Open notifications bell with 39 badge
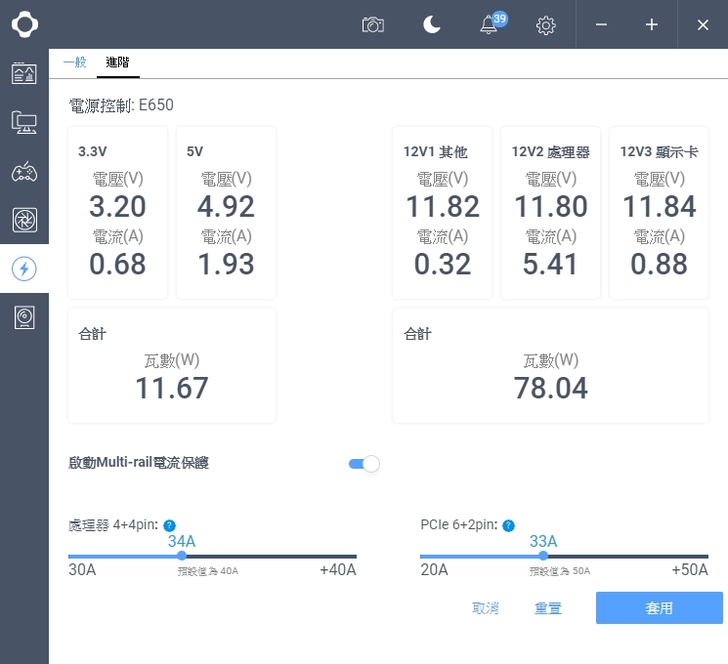The height and width of the screenshot is (664, 728). [x=490, y=25]
